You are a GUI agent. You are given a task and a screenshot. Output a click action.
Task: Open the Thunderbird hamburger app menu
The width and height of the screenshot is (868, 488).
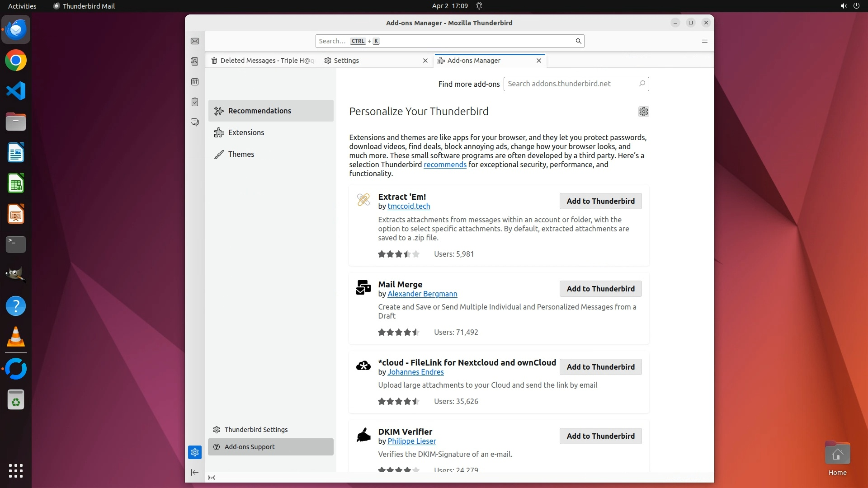pyautogui.click(x=704, y=41)
